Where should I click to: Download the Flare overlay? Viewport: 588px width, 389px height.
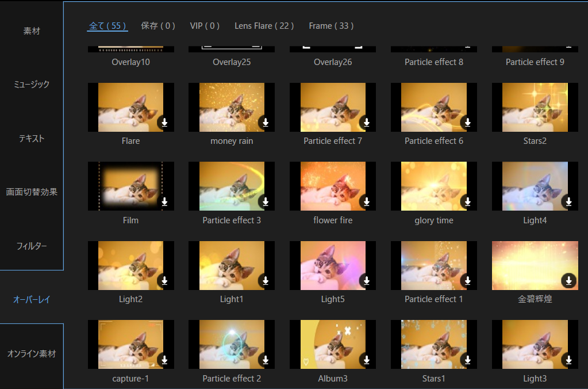pos(164,123)
